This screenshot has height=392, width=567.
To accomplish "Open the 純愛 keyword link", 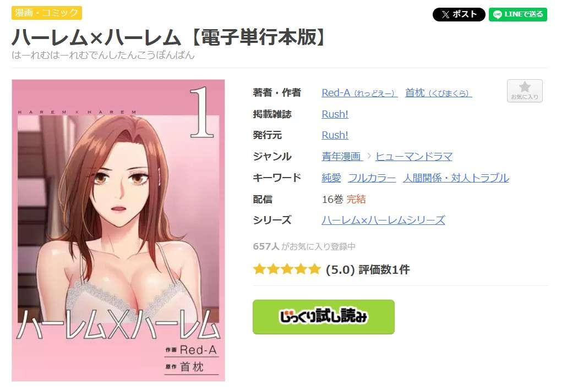I will tap(331, 178).
